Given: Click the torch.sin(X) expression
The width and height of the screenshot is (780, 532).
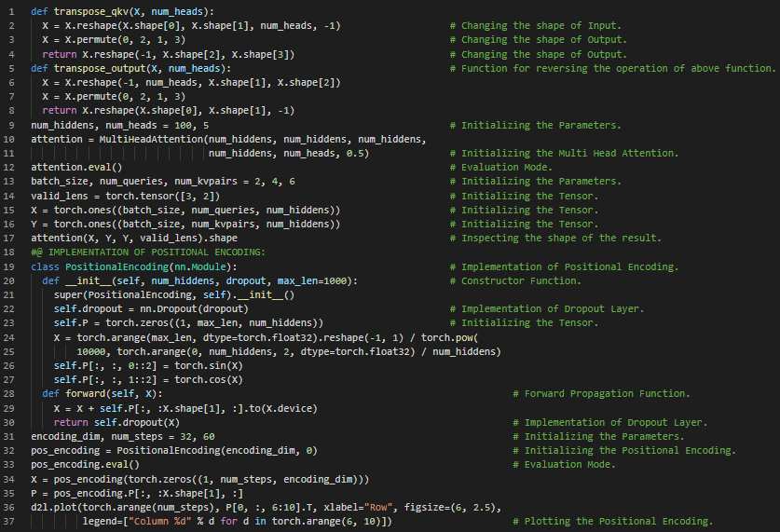Looking at the screenshot, I should 209,365.
